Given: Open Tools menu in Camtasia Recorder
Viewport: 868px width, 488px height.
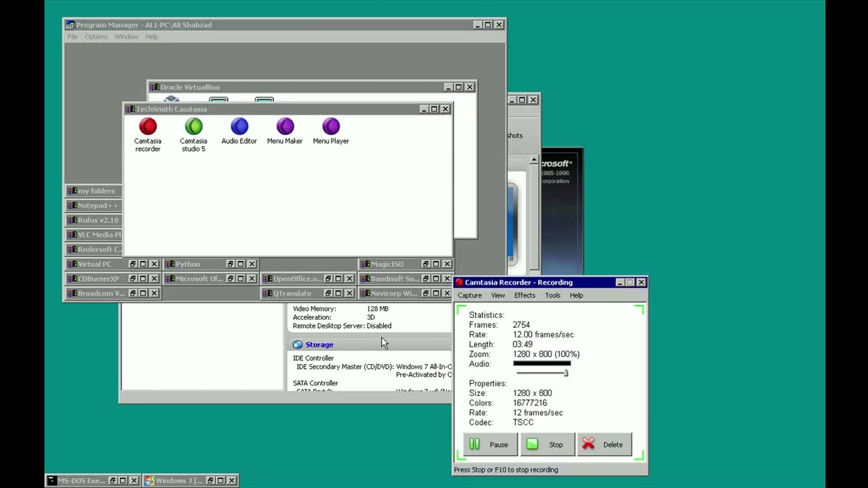Looking at the screenshot, I should coord(553,296).
